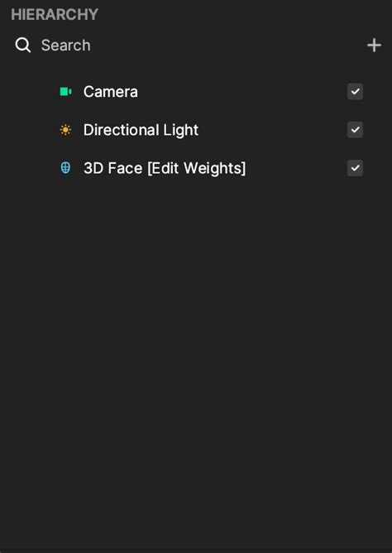Click the 3D Face name text
392x553 pixels.
[x=112, y=168]
